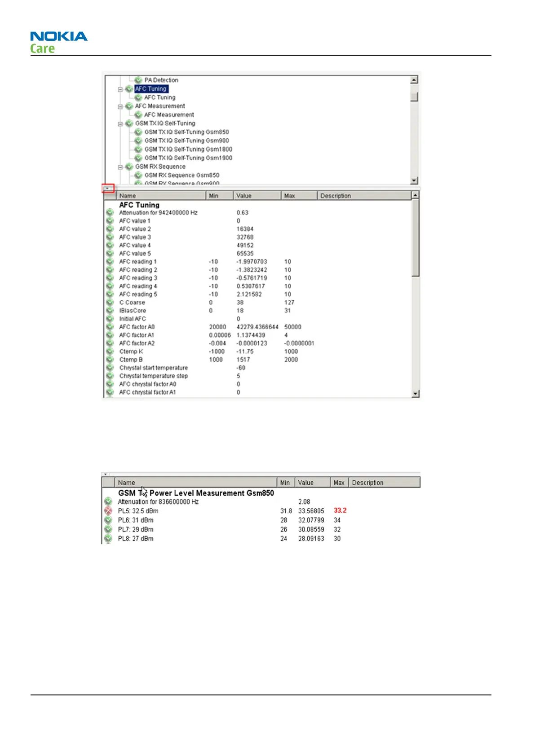The width and height of the screenshot is (535, 756).
Task: Click the tree panel scrollbar up arrow
Action: [414, 80]
